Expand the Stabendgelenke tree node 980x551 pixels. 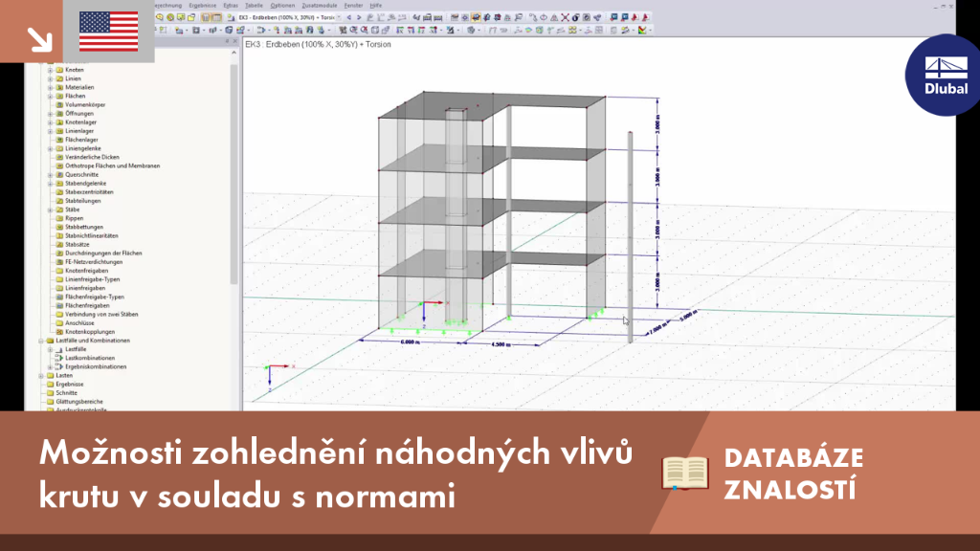click(x=51, y=184)
